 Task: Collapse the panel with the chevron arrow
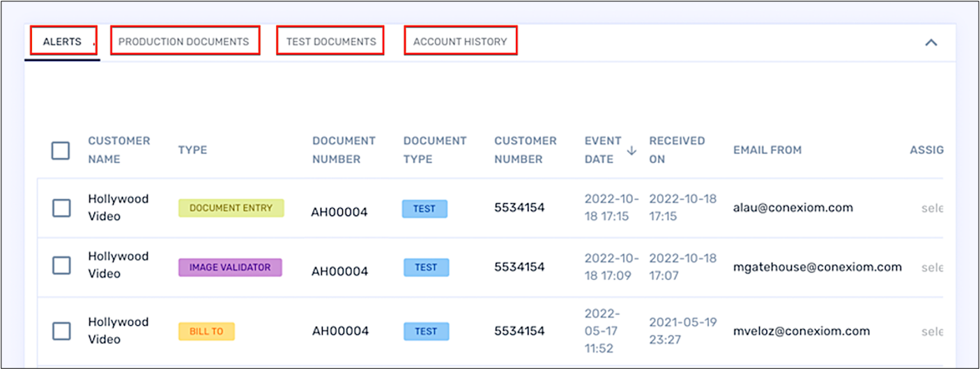click(x=931, y=42)
